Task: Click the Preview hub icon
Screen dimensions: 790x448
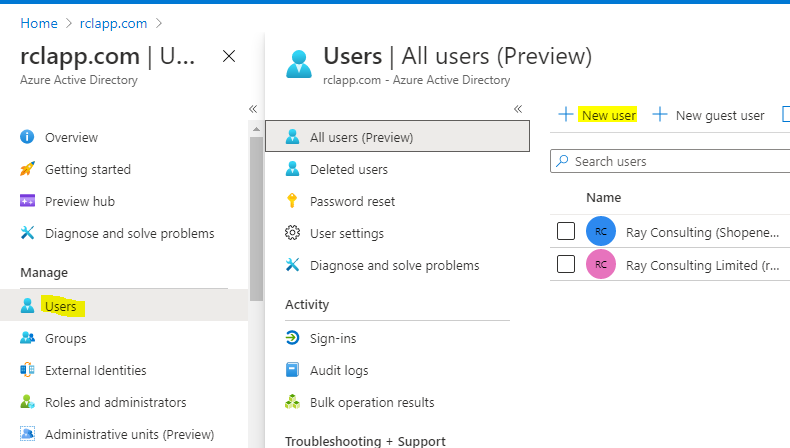Action: point(27,201)
